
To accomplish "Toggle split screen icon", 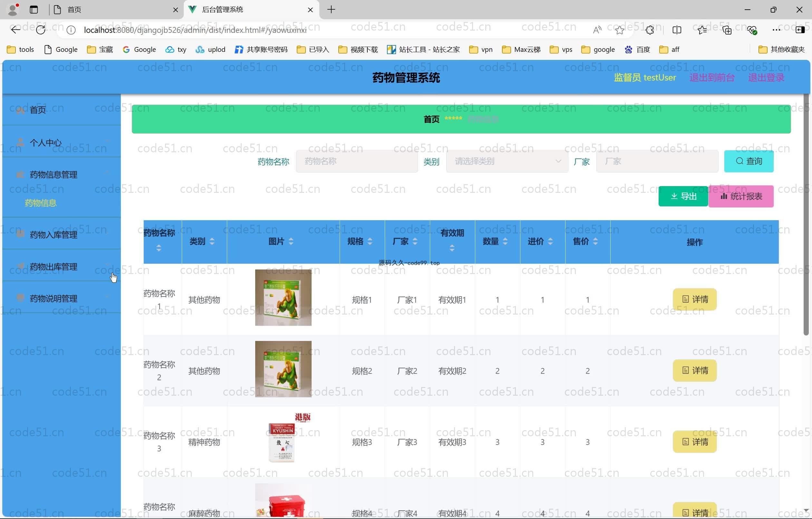I will (x=677, y=30).
